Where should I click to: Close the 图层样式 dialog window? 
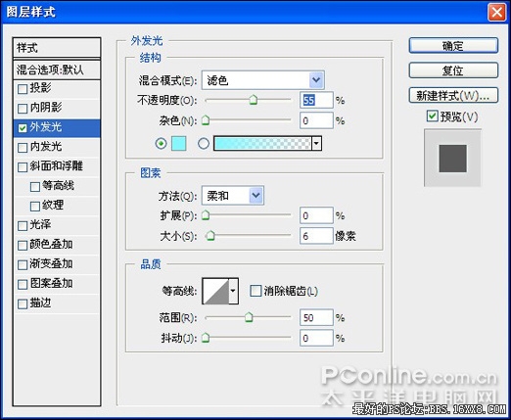tap(496, 13)
